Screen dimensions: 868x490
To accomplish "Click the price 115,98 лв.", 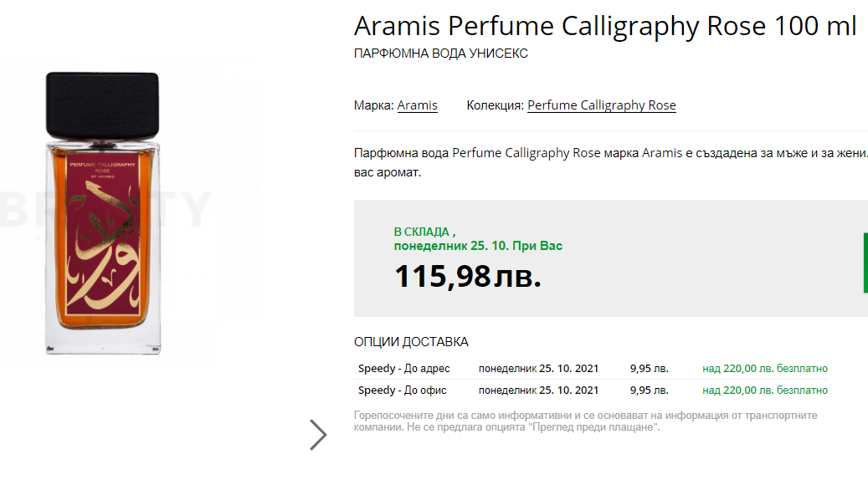I will point(467,276).
